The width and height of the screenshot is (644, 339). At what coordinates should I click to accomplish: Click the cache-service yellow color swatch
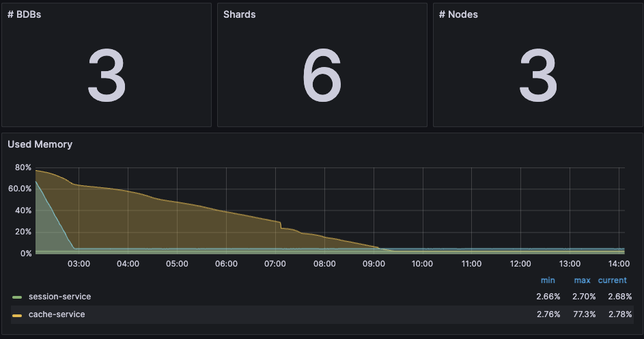17,315
